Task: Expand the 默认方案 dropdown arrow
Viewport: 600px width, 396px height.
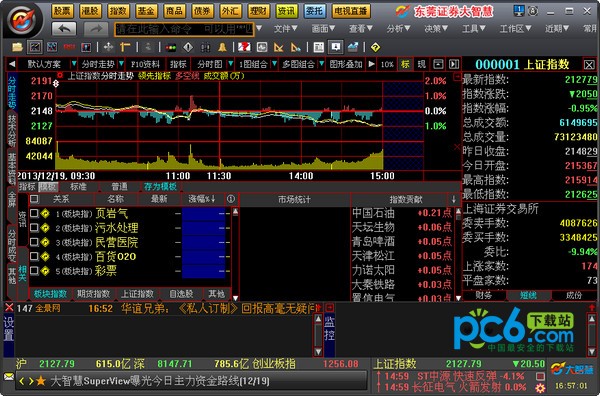Action: (73, 64)
